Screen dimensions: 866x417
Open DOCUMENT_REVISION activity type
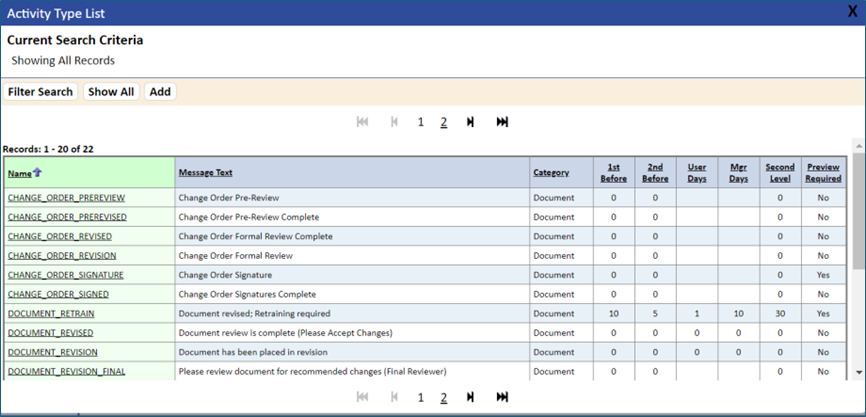[52, 352]
